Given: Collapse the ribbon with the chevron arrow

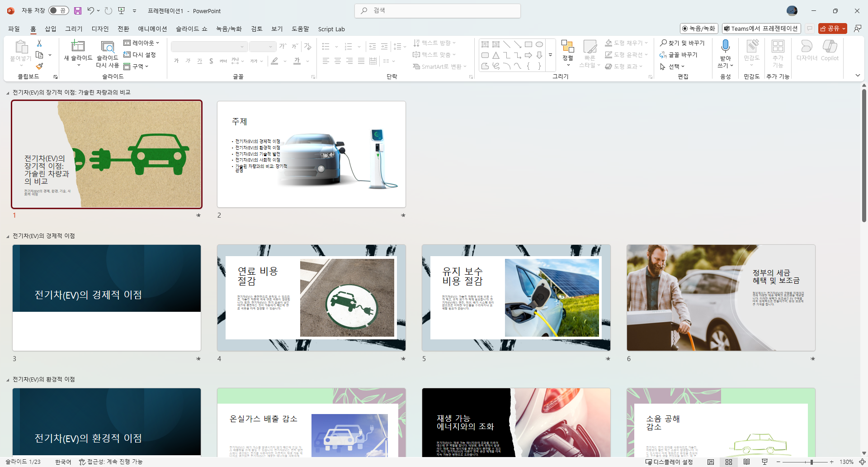Looking at the screenshot, I should tap(858, 76).
